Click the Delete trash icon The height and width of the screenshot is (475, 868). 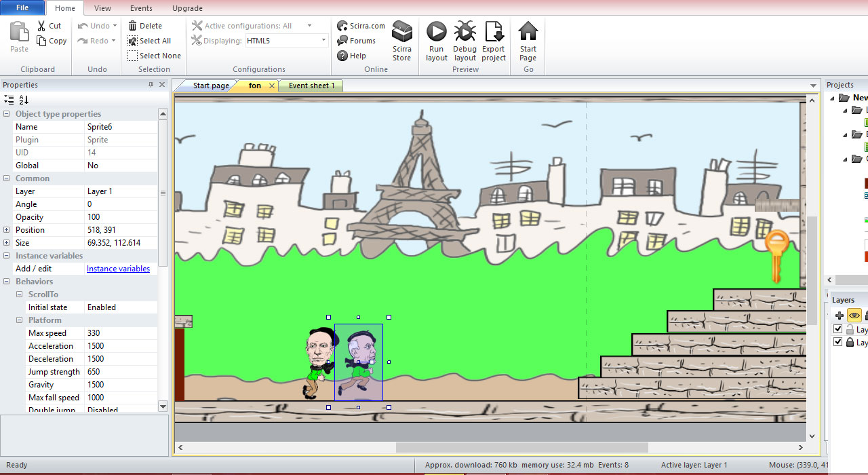(x=133, y=26)
